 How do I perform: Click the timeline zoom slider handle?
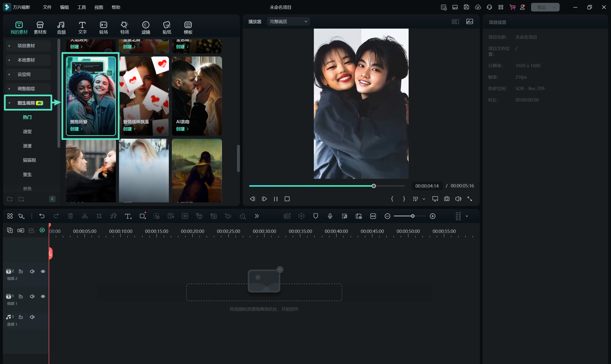pos(413,216)
